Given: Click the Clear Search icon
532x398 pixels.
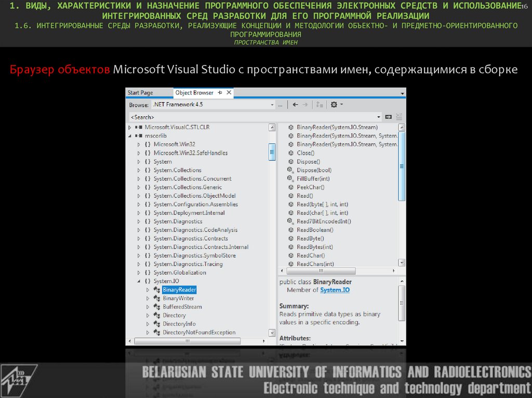Looking at the screenshot, I should point(399,117).
